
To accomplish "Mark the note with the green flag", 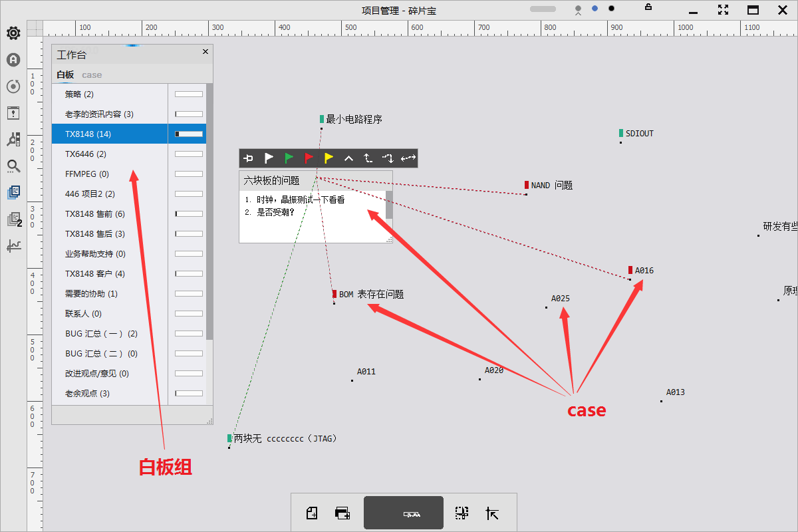I will click(289, 158).
